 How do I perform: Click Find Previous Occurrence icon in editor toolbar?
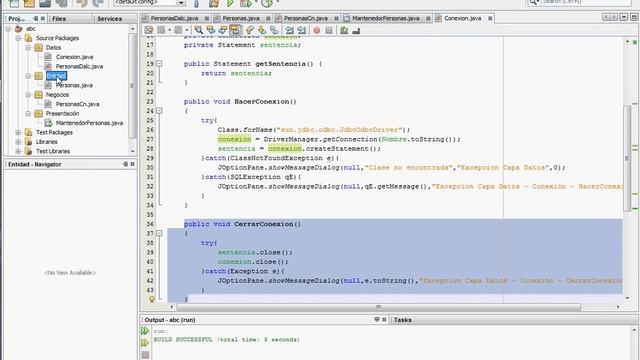211,30
